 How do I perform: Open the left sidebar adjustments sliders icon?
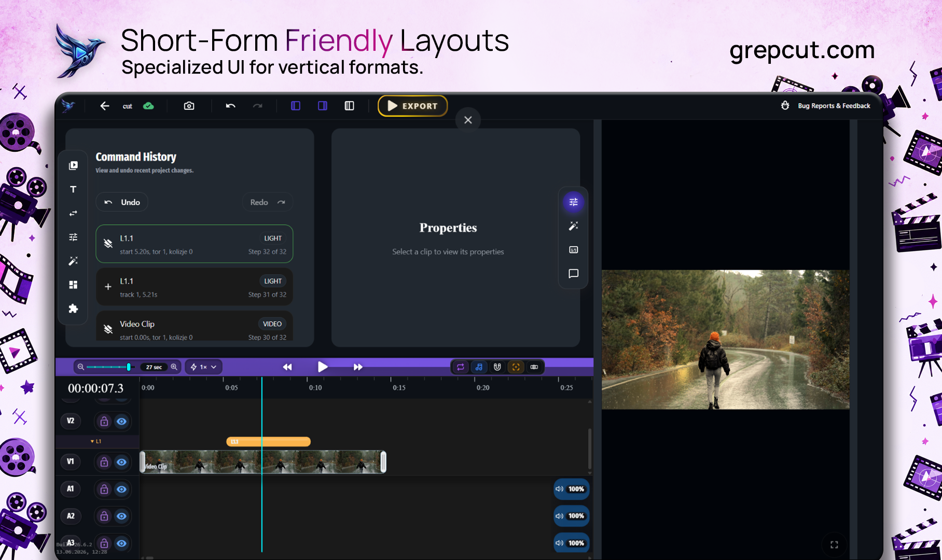tap(73, 237)
